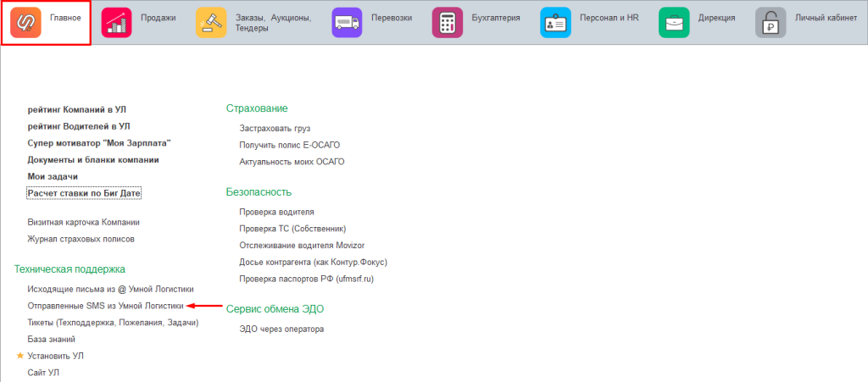Open Проверка ТС (Собственник)

pos(292,229)
